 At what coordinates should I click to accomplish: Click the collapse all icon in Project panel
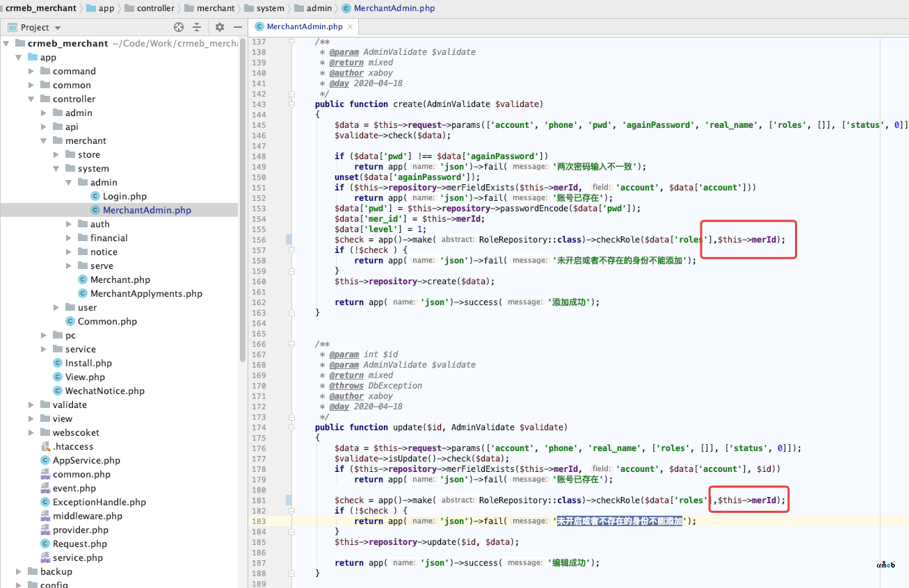[x=197, y=27]
